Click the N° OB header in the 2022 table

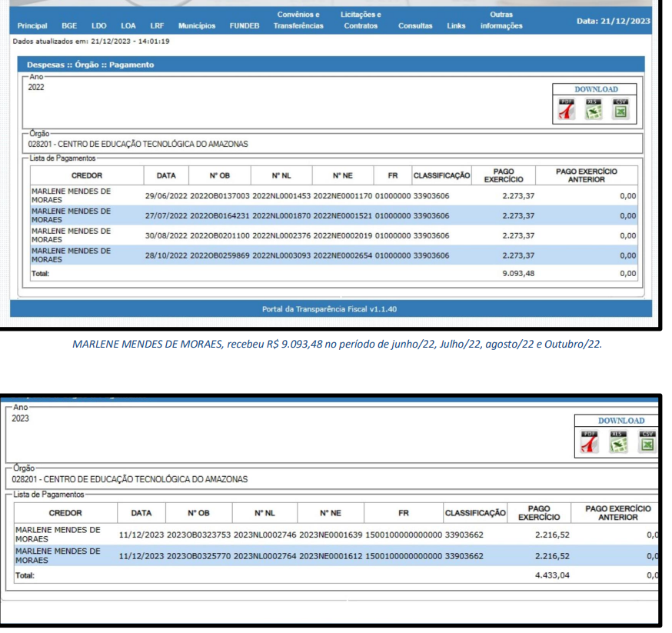tap(219, 175)
